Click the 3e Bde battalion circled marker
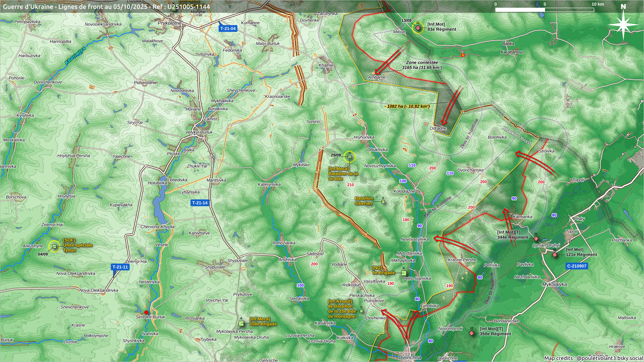This screenshot has width=644, height=362. pyautogui.click(x=349, y=157)
